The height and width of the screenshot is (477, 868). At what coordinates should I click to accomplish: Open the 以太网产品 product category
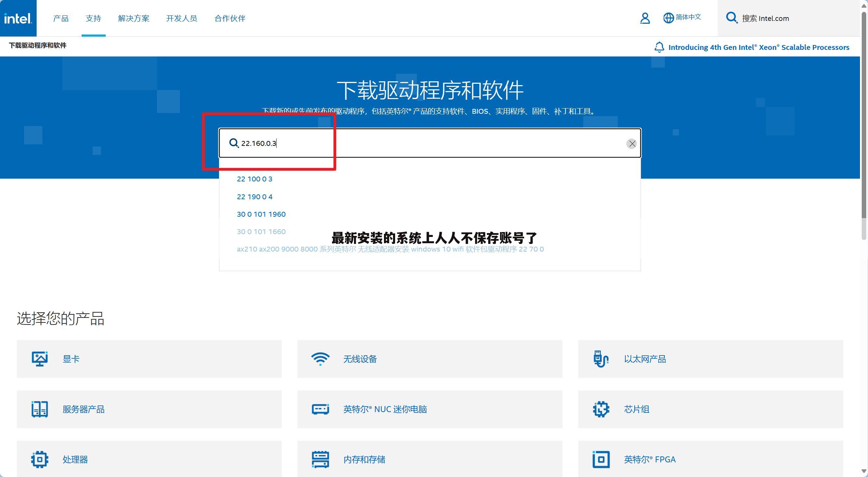click(710, 359)
